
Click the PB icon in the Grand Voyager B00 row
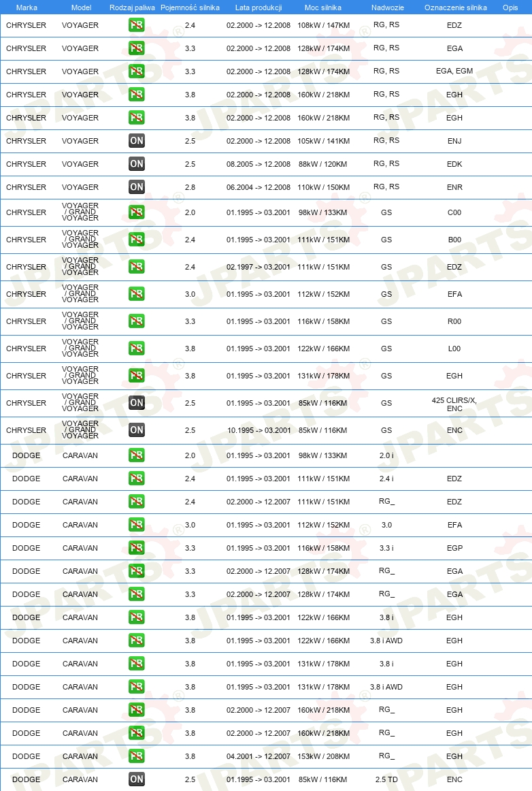[137, 240]
